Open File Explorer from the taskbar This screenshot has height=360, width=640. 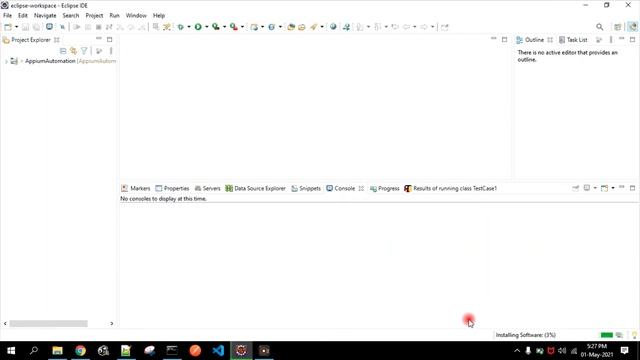[x=58, y=351]
